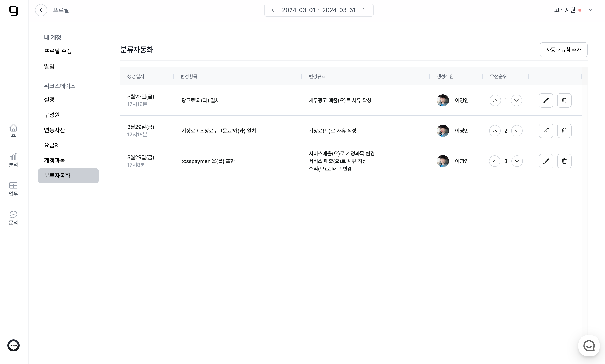The image size is (605, 364).
Task: Open the chat support bubble widget
Action: pos(589,346)
